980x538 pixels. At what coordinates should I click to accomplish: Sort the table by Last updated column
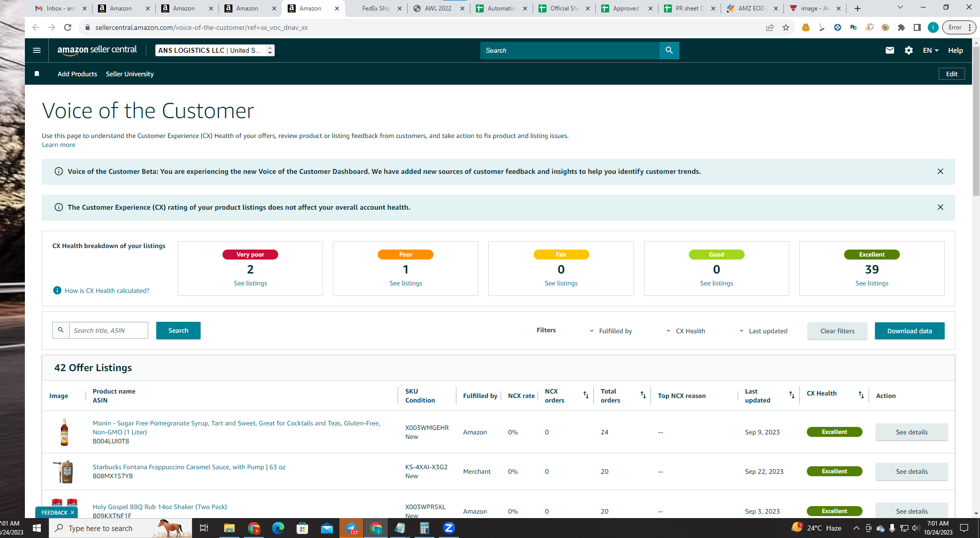pos(792,395)
